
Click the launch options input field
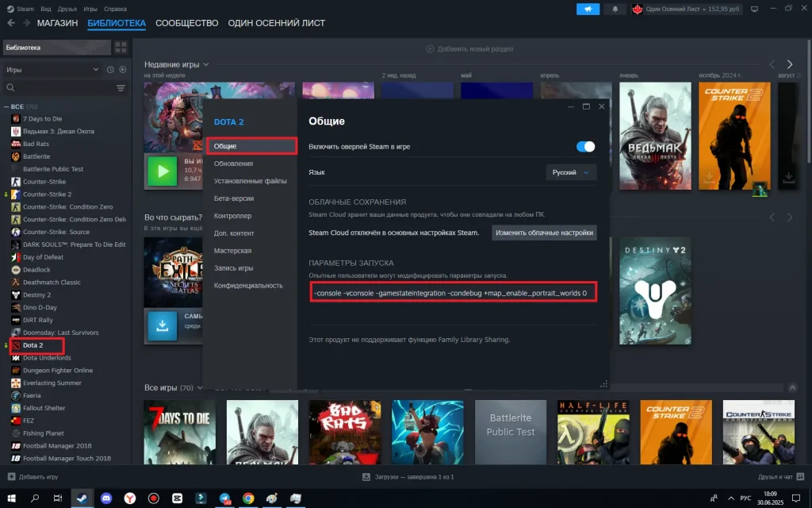pyautogui.click(x=453, y=293)
